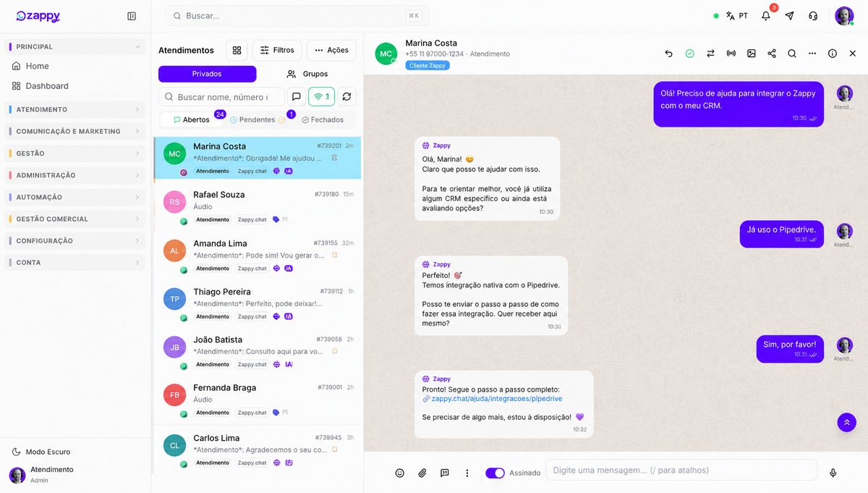Open Fernanda Braga conversation

pos(258,400)
